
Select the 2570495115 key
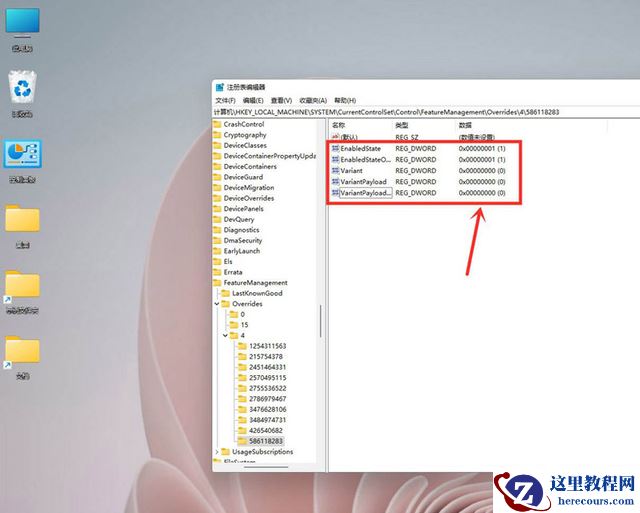(x=267, y=378)
